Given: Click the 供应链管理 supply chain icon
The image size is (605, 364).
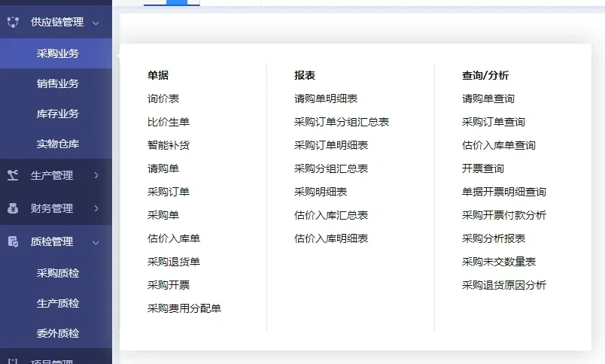Looking at the screenshot, I should 13,22.
